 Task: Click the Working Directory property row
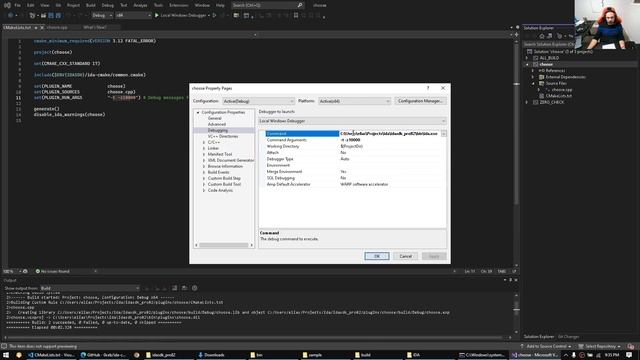pyautogui.click(x=352, y=146)
